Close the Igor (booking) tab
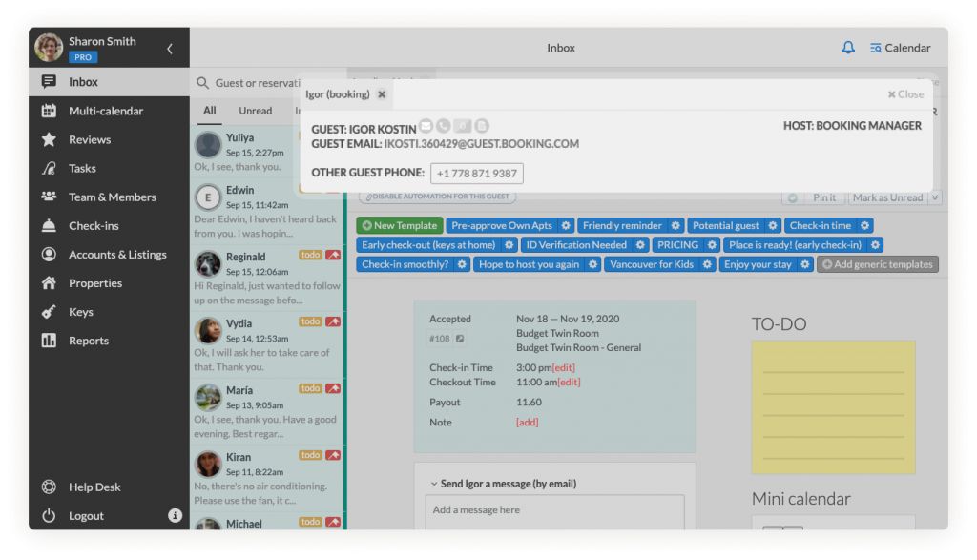 coord(382,94)
